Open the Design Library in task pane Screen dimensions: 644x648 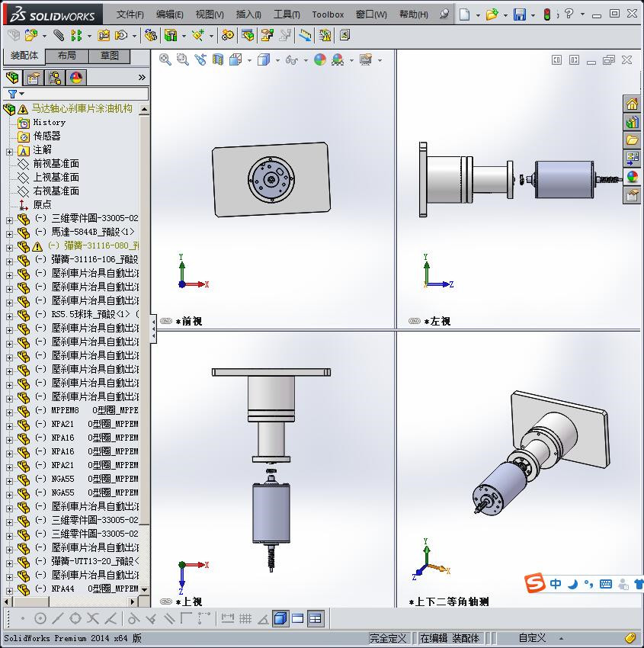632,122
